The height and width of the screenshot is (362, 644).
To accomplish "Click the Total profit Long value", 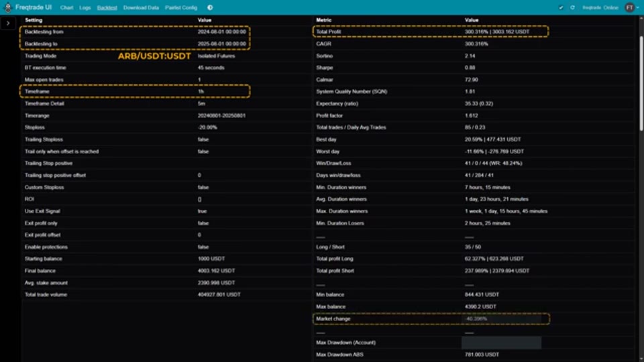I will [494, 259].
